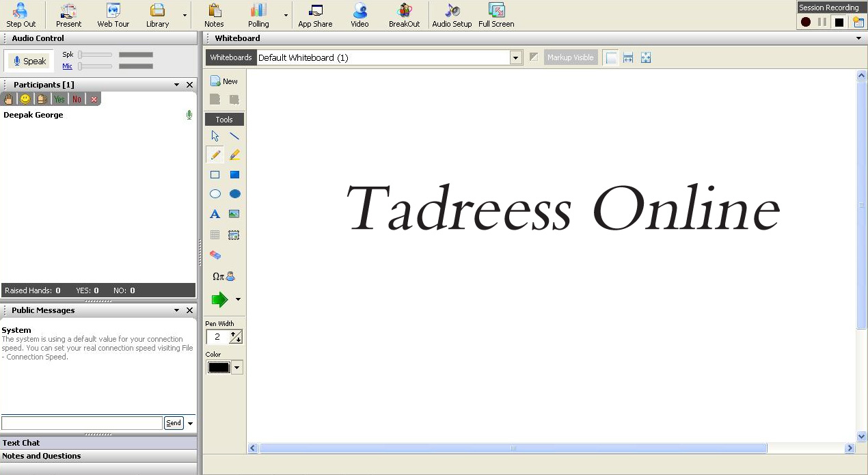Click the black pen color swatch
The width and height of the screenshot is (868, 475).
click(219, 368)
